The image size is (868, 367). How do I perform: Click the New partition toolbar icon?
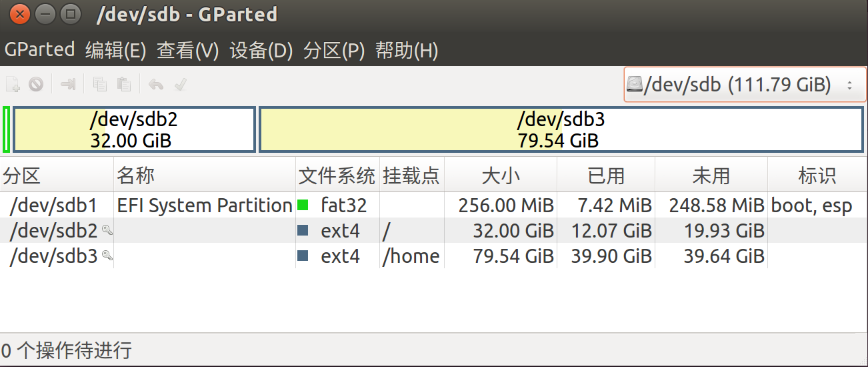click(x=13, y=85)
